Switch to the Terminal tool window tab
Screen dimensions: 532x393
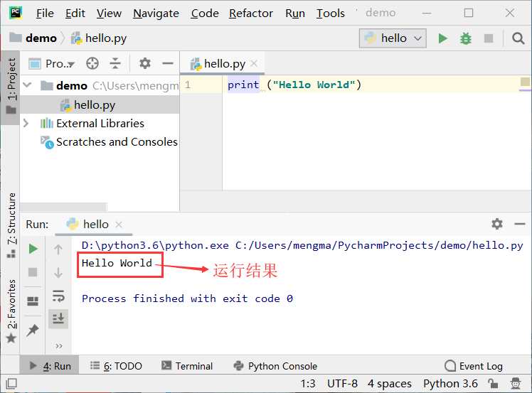(x=187, y=366)
